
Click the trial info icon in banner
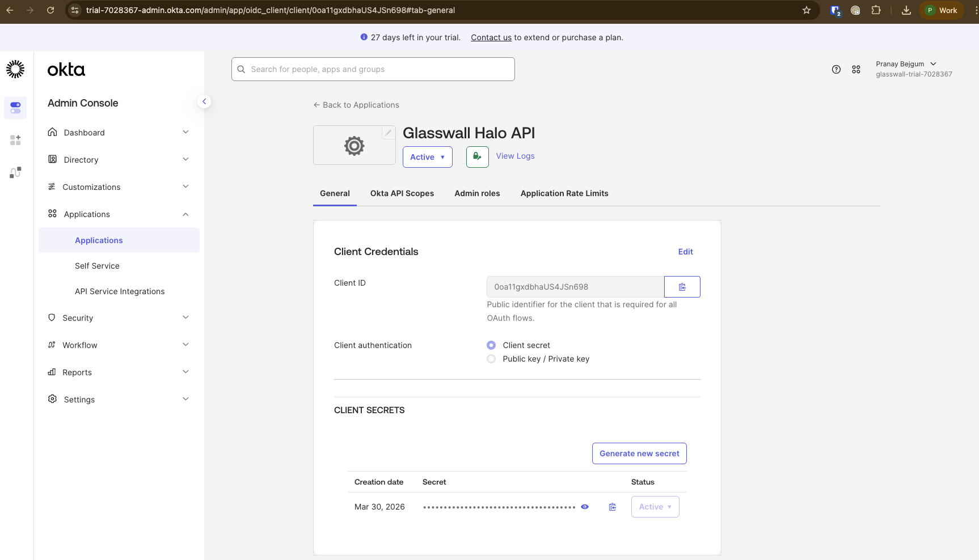(x=364, y=37)
